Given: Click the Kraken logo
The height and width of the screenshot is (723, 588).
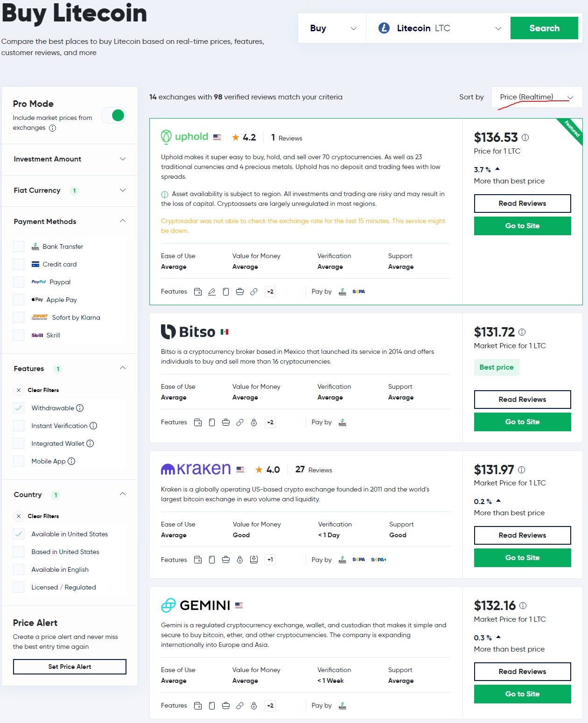Looking at the screenshot, I should pos(196,469).
